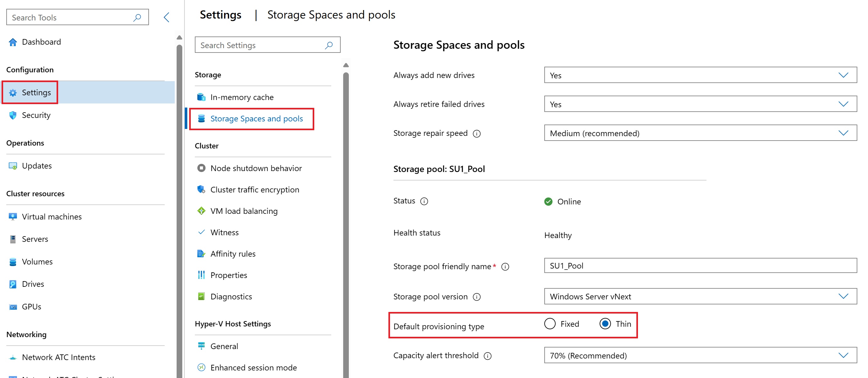Screen dimensions: 868x378
Task: Show info for Storage pool friendly name
Action: [505, 267]
